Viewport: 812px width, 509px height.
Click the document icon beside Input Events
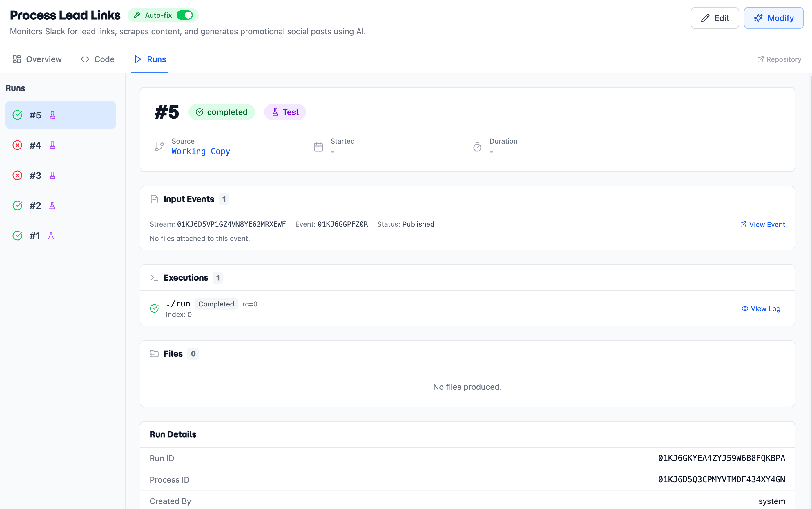[x=154, y=198]
